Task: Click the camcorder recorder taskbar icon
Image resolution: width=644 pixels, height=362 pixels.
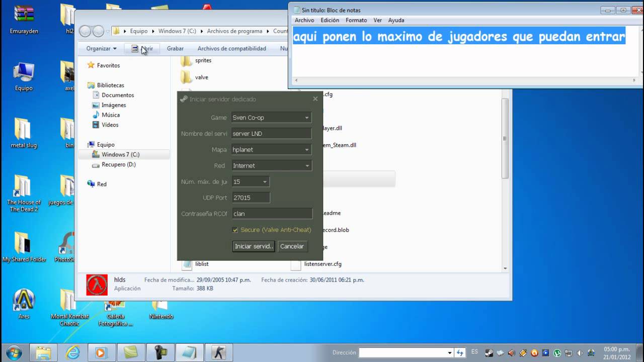Action: 160,352
